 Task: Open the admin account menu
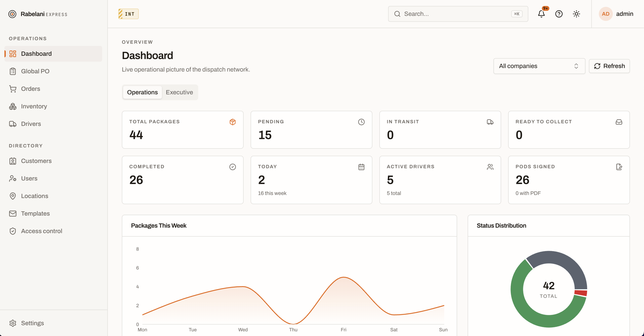pyautogui.click(x=616, y=14)
